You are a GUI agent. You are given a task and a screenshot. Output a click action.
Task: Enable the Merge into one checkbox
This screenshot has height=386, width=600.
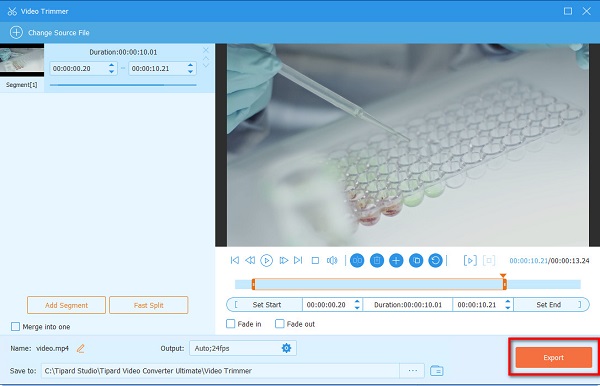coord(15,327)
